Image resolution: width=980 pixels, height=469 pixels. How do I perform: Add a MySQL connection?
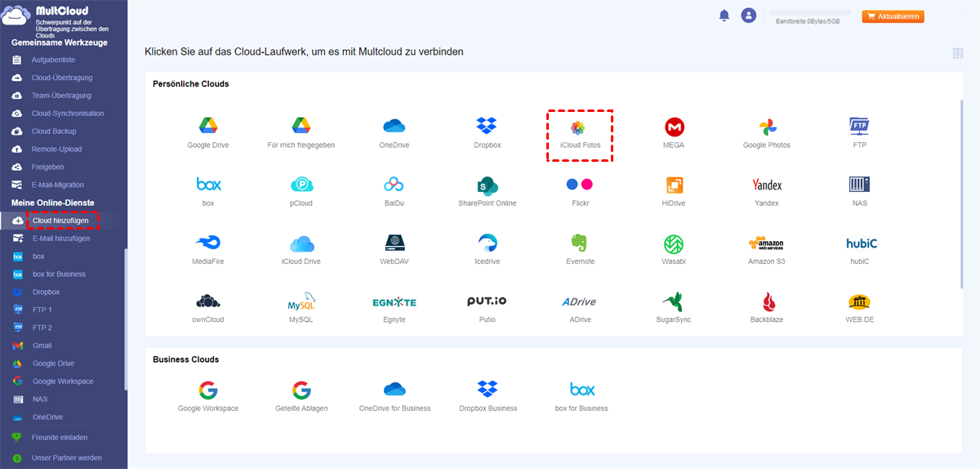pyautogui.click(x=301, y=301)
